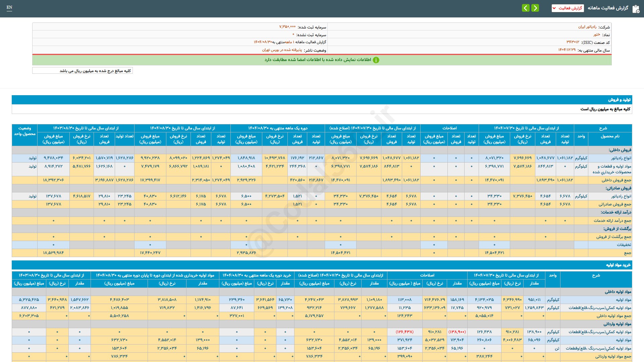Click the green right arrow navigation button
Image resolution: width=644 pixels, height=362 pixels.
535,8
